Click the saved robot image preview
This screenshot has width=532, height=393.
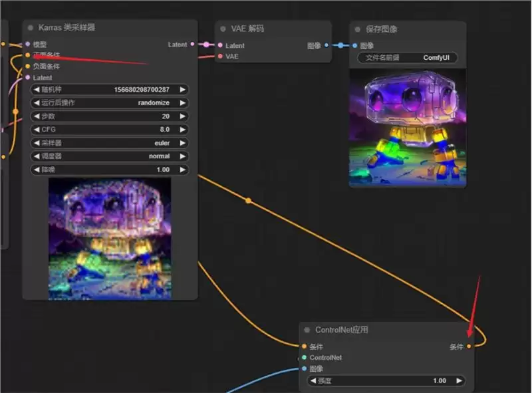tap(408, 128)
